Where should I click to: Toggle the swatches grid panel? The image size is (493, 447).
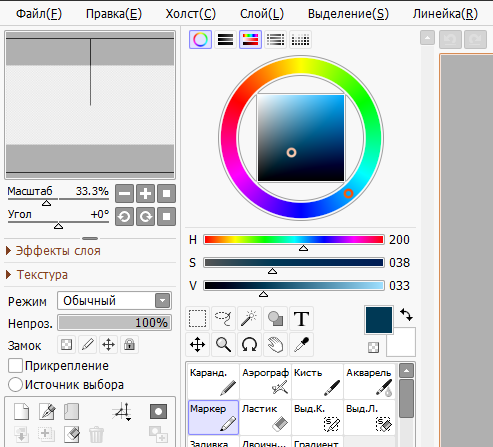(300, 40)
